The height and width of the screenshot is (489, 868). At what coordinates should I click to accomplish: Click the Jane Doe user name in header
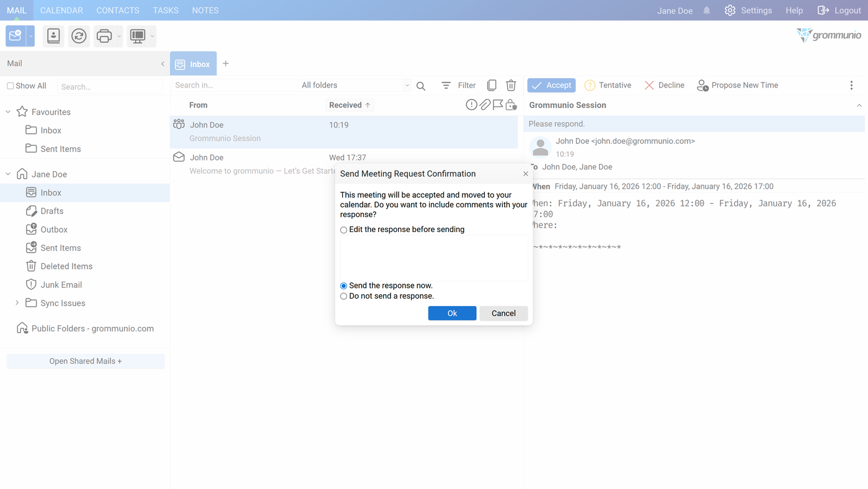tap(675, 11)
